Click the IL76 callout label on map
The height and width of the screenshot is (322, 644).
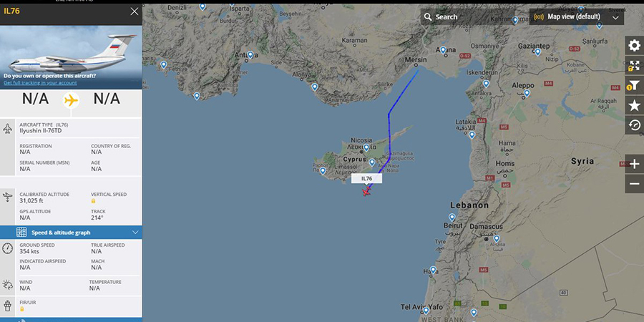click(x=367, y=178)
